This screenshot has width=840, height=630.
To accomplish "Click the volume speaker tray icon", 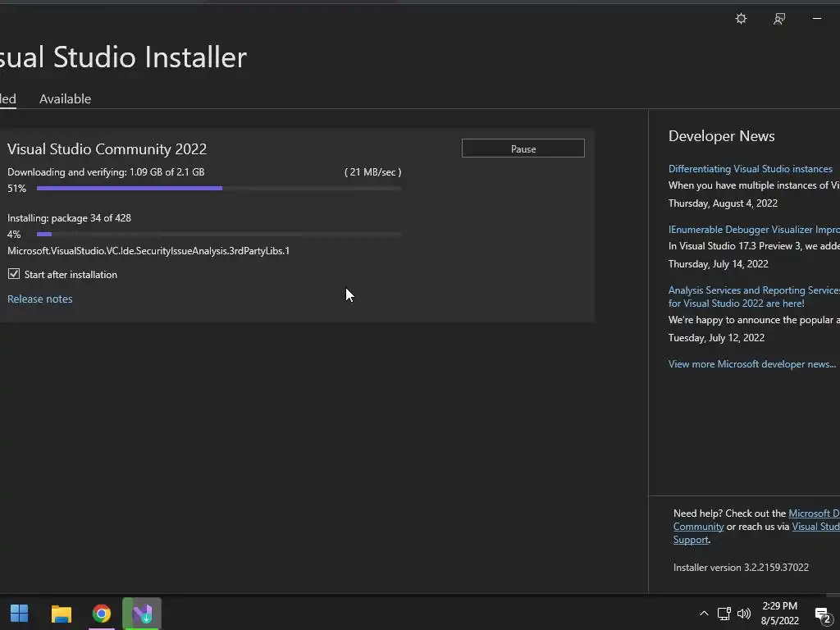I will 743,614.
